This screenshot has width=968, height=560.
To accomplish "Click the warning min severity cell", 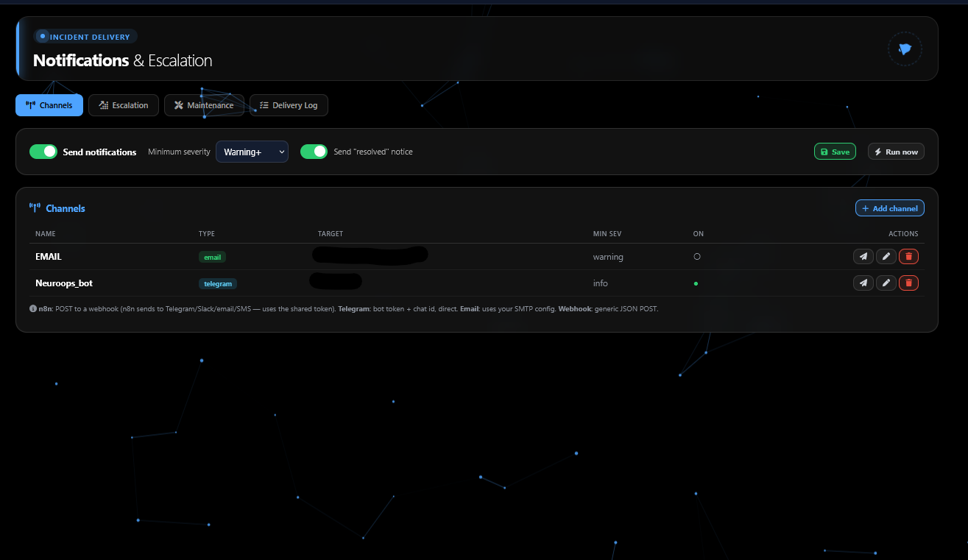I will pyautogui.click(x=608, y=257).
